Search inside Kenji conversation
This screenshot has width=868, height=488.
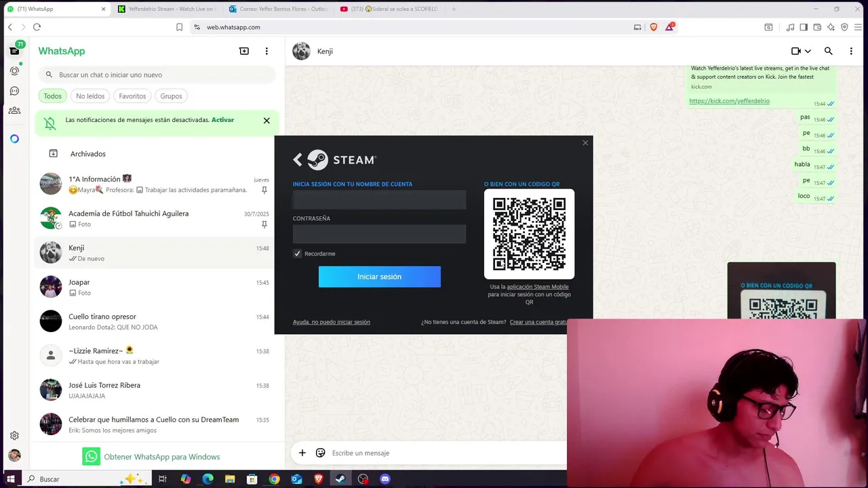click(x=828, y=51)
